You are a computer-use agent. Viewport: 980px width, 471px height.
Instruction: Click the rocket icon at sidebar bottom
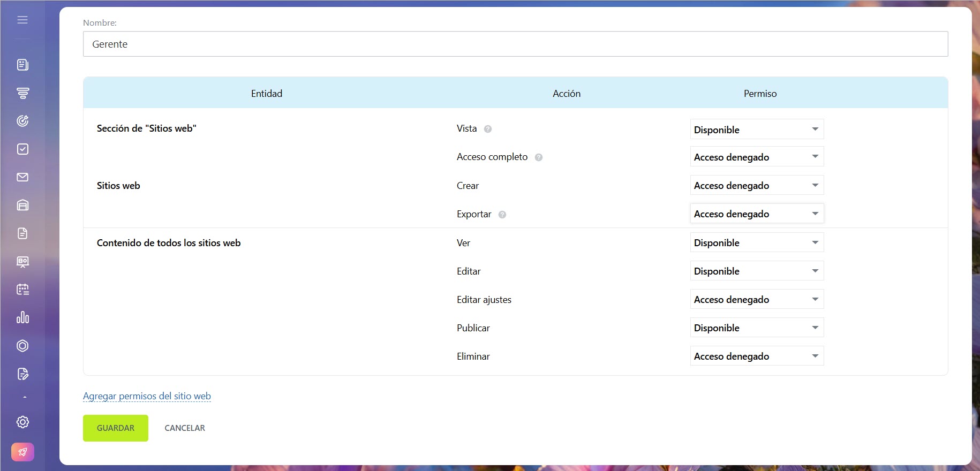point(22,452)
